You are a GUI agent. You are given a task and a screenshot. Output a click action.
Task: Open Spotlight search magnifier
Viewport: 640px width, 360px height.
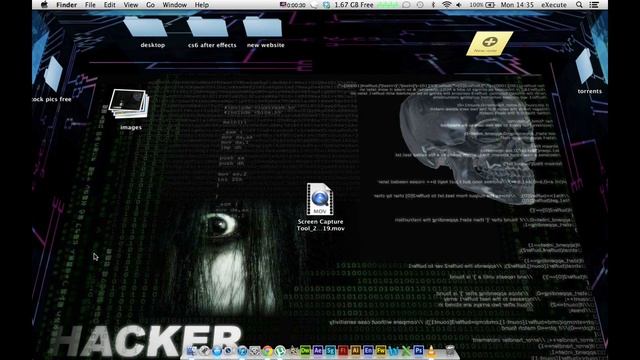click(579, 5)
